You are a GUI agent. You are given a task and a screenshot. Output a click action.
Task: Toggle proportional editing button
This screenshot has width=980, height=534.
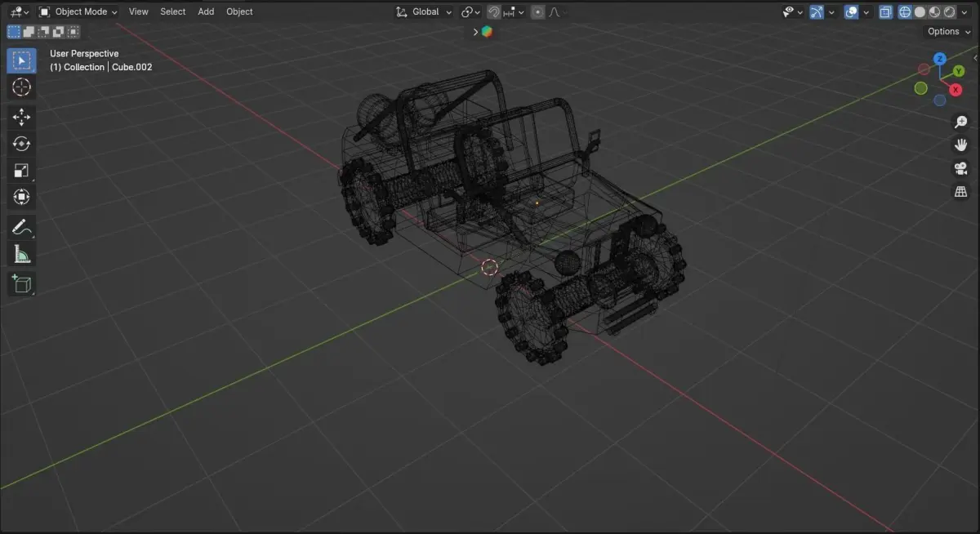point(537,12)
